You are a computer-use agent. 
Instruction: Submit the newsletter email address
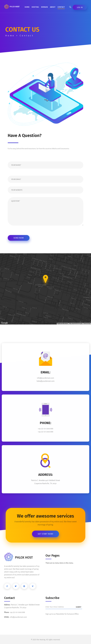[x=79, y=607]
